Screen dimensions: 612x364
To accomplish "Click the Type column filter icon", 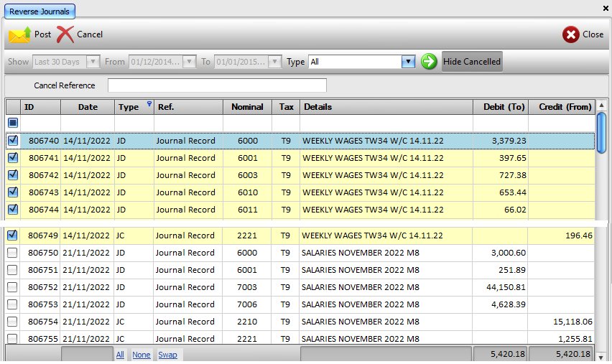I will point(149,104).
